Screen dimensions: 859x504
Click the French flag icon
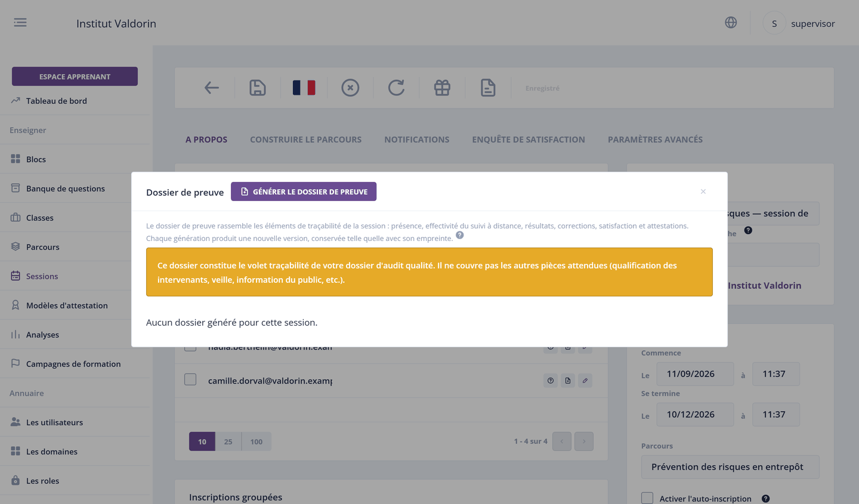tap(304, 88)
